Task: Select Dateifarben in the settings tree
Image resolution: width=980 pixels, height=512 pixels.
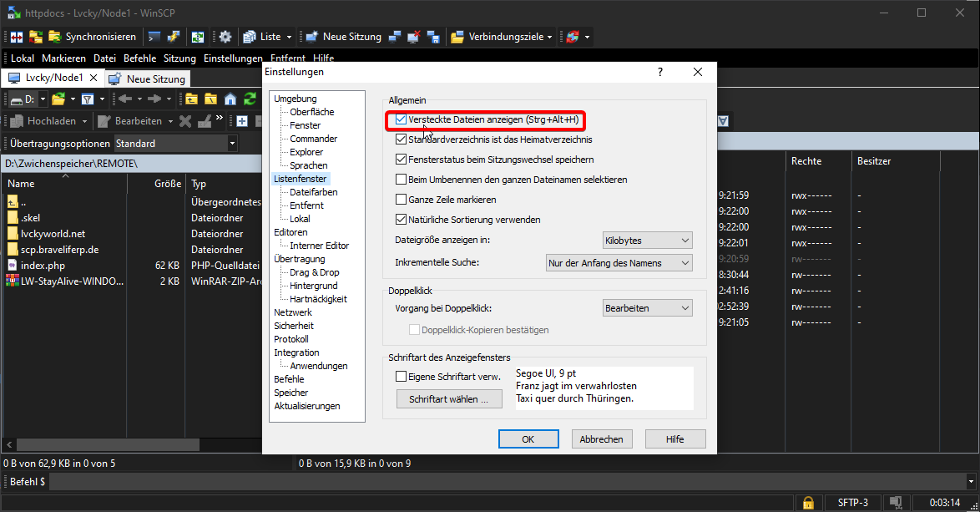Action: (x=313, y=192)
